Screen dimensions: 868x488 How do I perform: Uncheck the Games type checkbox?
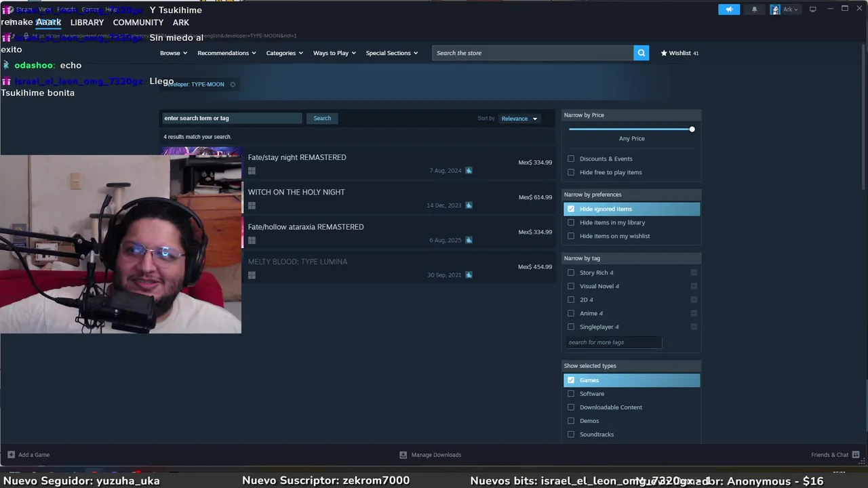571,380
